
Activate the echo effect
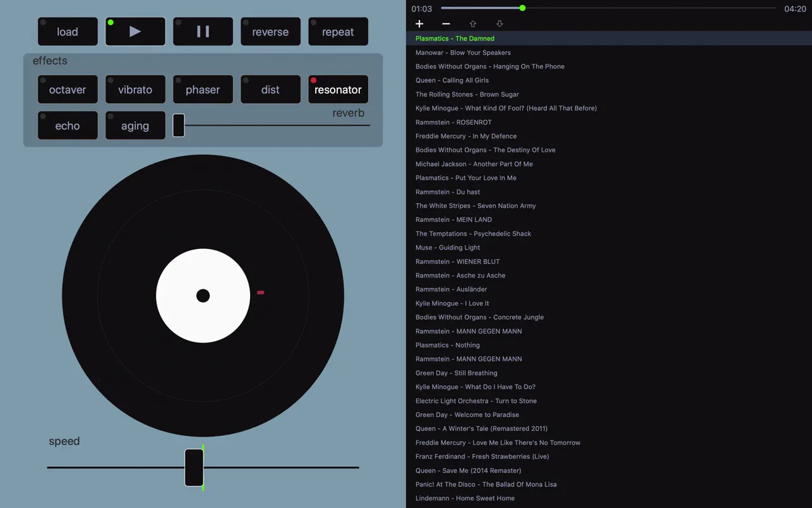click(68, 126)
